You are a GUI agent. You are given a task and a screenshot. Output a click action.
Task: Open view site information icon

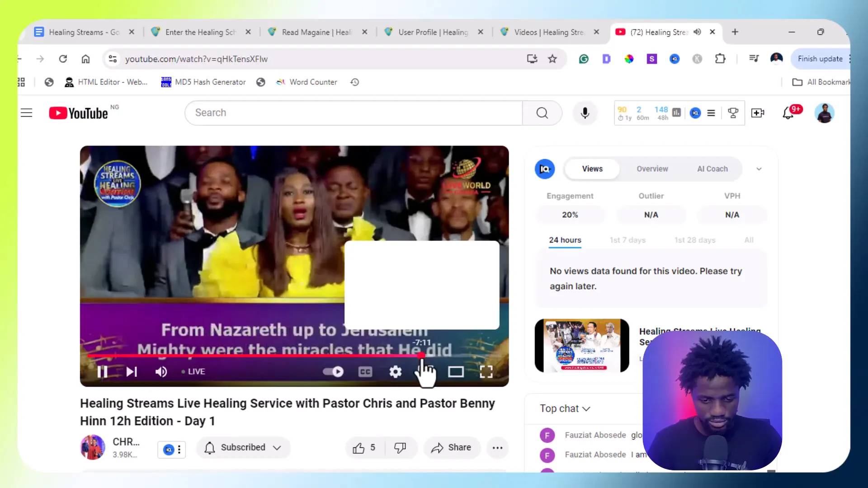click(x=113, y=59)
